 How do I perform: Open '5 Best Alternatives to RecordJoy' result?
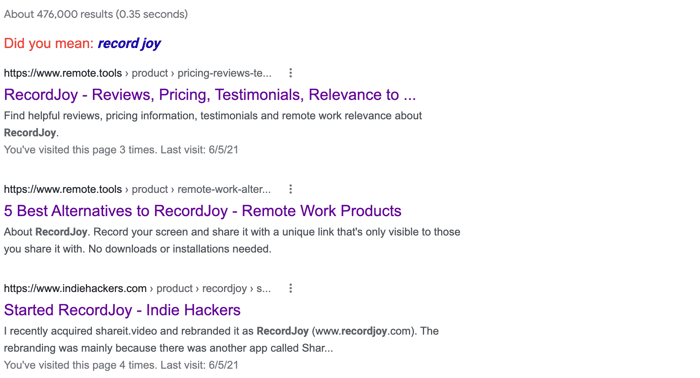click(203, 211)
